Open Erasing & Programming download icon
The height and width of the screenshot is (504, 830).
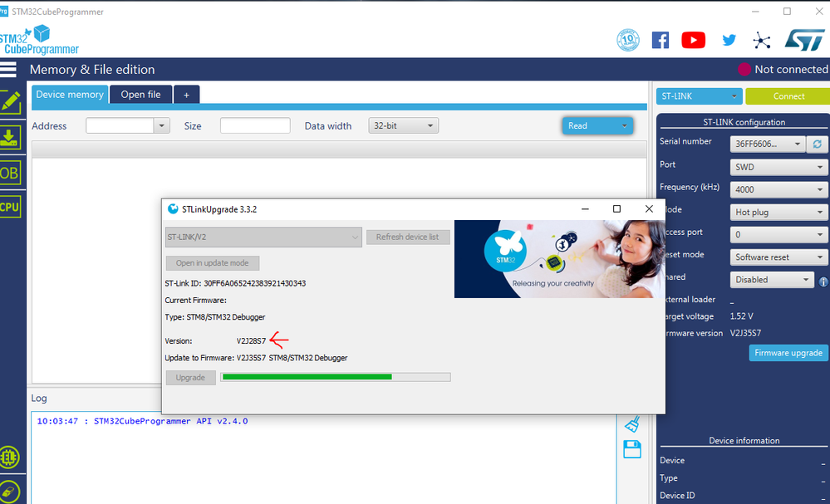[x=9, y=137]
